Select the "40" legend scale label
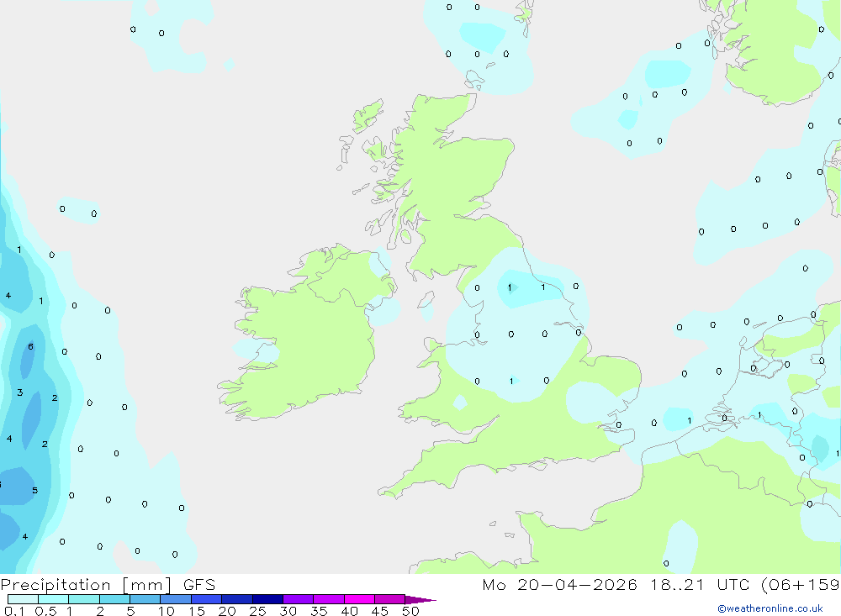 (x=350, y=611)
